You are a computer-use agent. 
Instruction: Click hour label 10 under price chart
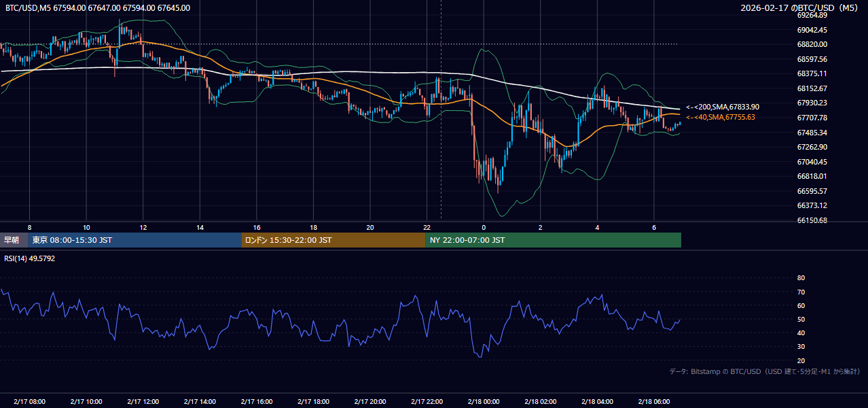[x=86, y=227]
